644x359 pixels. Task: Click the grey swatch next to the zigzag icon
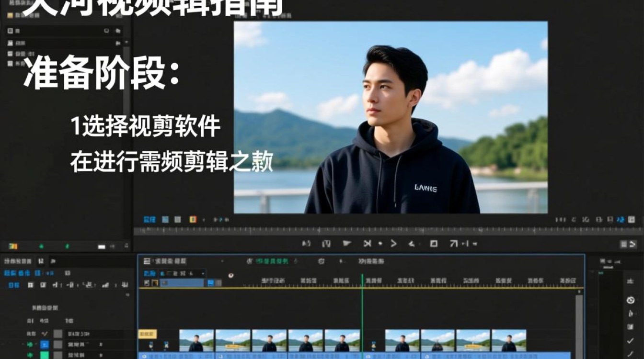coord(57,334)
